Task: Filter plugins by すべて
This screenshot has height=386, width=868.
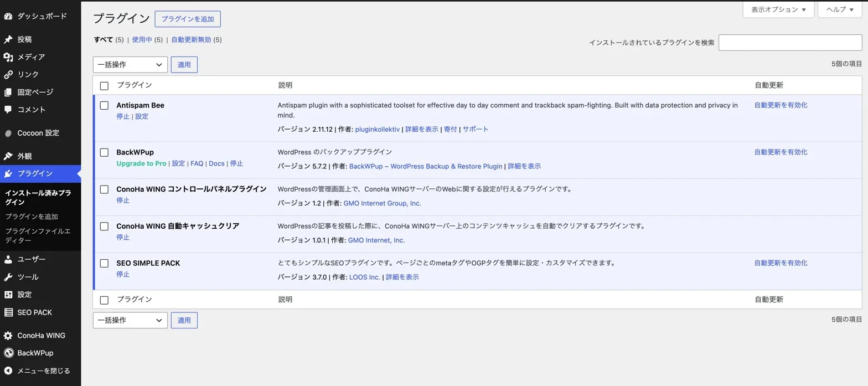Action: point(104,40)
